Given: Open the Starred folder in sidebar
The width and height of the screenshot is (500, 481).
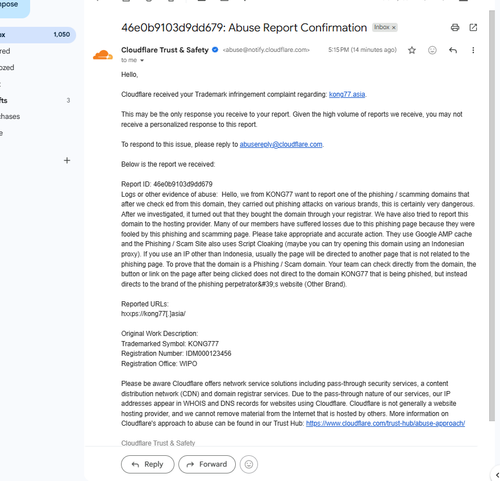Looking at the screenshot, I should tap(36, 51).
